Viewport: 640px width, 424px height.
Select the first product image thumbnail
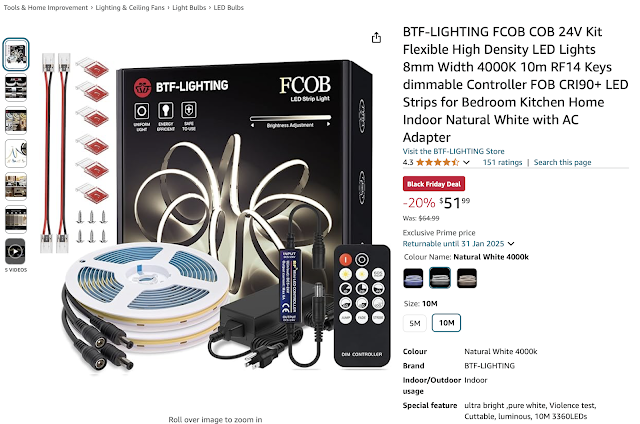[x=16, y=54]
